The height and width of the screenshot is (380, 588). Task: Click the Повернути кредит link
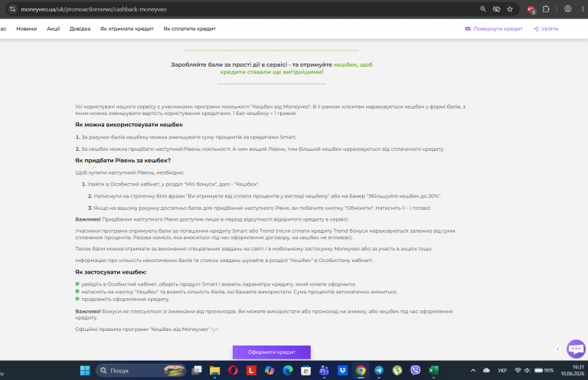494,29
